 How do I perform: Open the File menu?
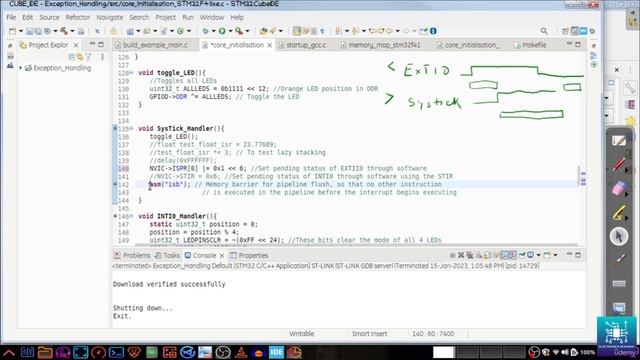click(11, 17)
